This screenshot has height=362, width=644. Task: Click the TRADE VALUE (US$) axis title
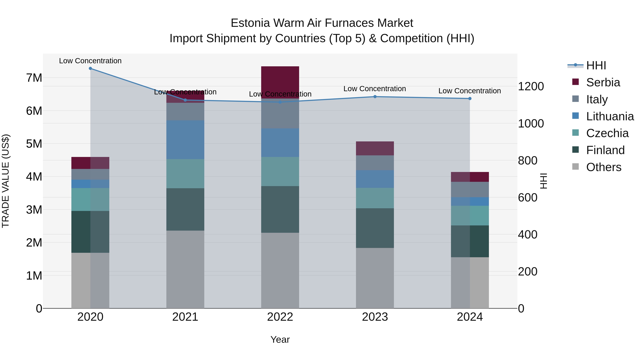click(x=6, y=181)
